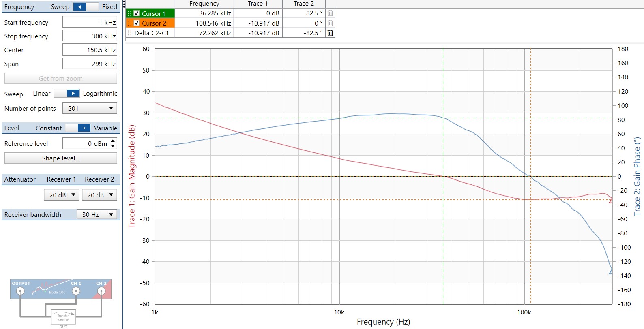
Task: Click the Cursor 1 row drag handle
Action: [x=130, y=13]
